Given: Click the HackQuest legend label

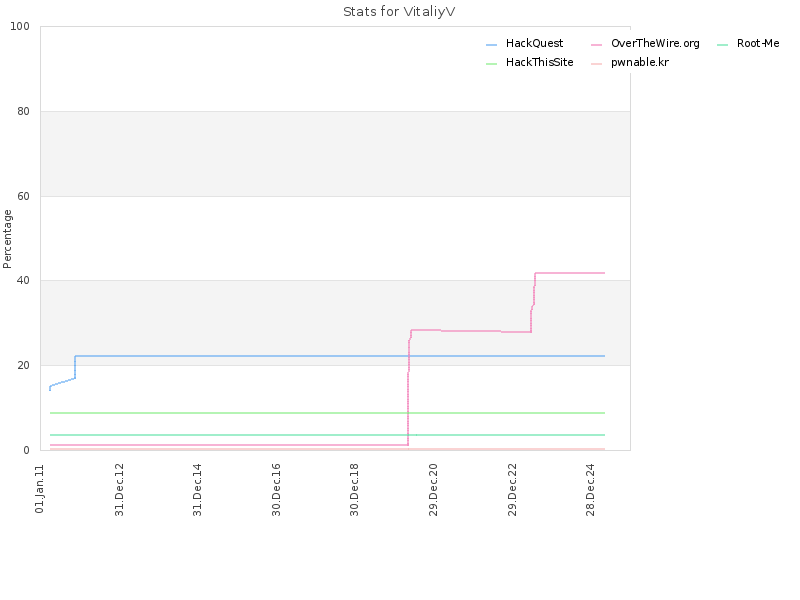Looking at the screenshot, I should [534, 43].
